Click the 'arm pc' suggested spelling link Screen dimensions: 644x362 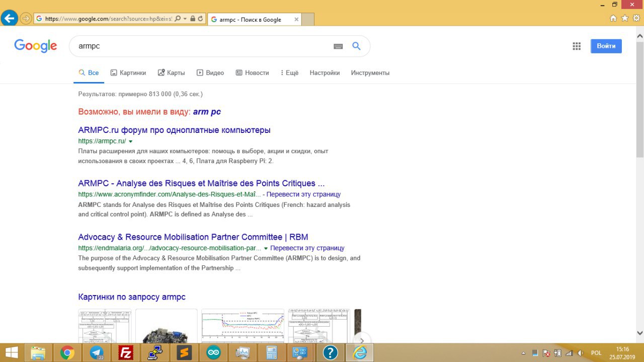(x=207, y=112)
